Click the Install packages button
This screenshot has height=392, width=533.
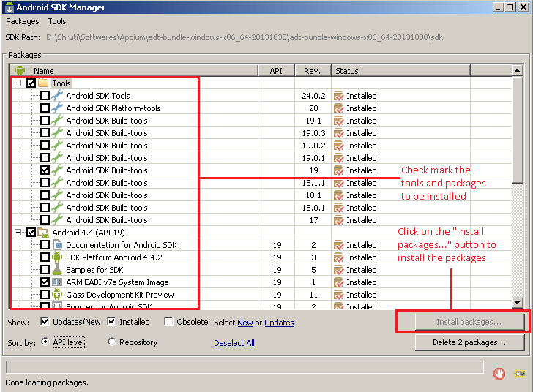pyautogui.click(x=469, y=322)
